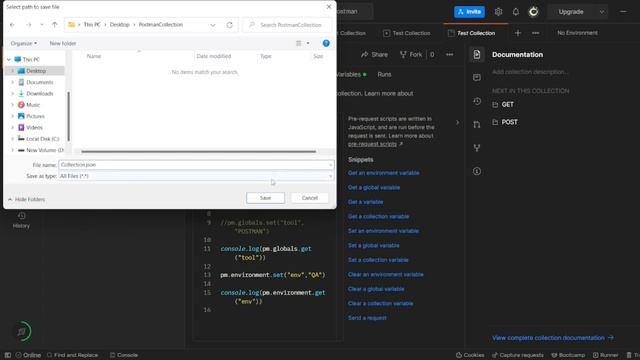Click the Invite button in Postman

469,12
